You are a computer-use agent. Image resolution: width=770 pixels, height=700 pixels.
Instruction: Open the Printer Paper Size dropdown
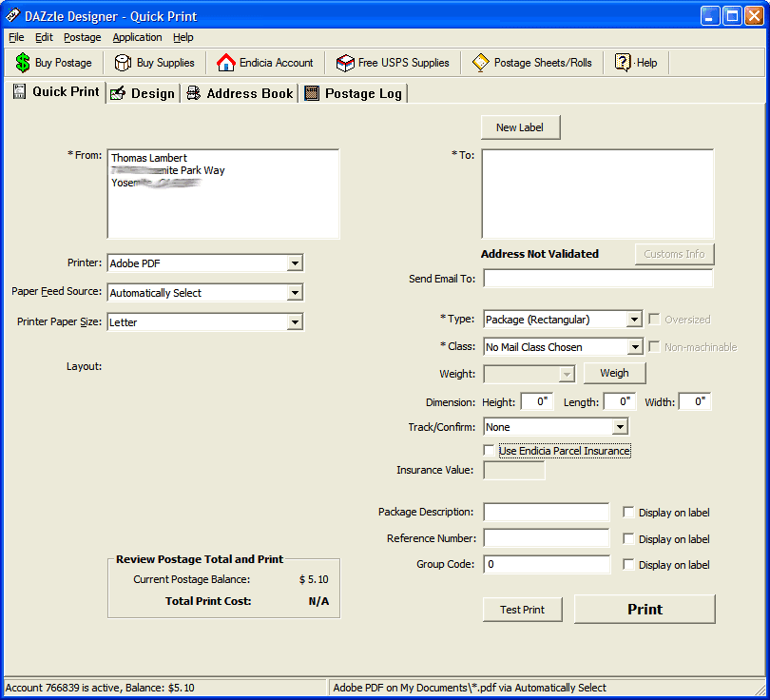click(295, 322)
